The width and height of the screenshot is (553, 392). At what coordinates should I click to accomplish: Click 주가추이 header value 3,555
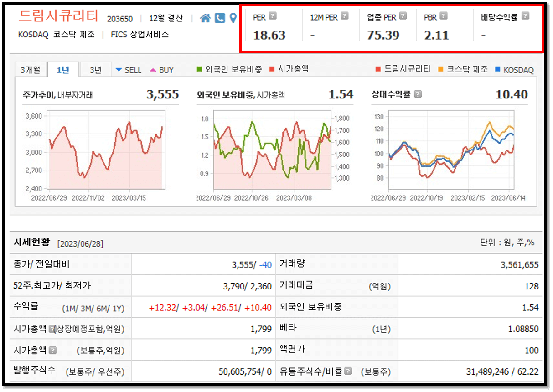coord(163,94)
